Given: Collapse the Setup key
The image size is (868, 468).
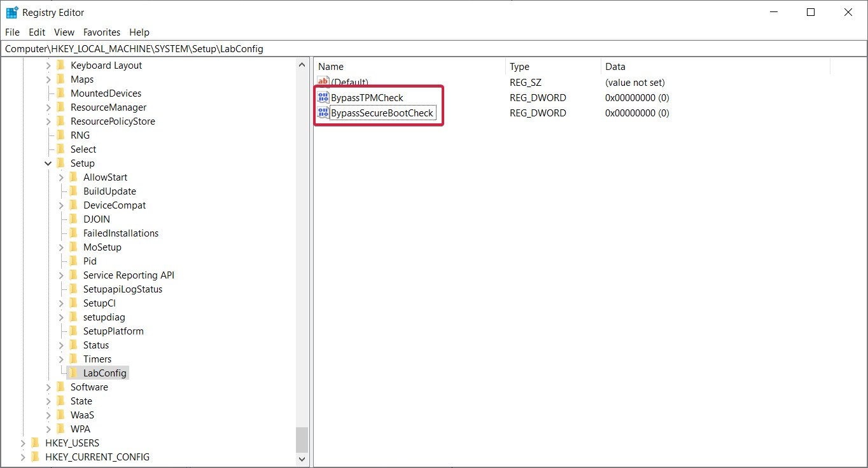Looking at the screenshot, I should tap(48, 163).
